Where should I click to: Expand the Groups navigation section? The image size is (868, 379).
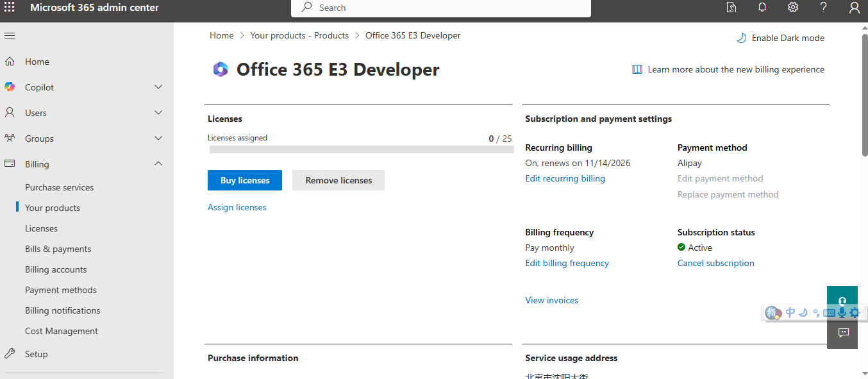[x=158, y=138]
